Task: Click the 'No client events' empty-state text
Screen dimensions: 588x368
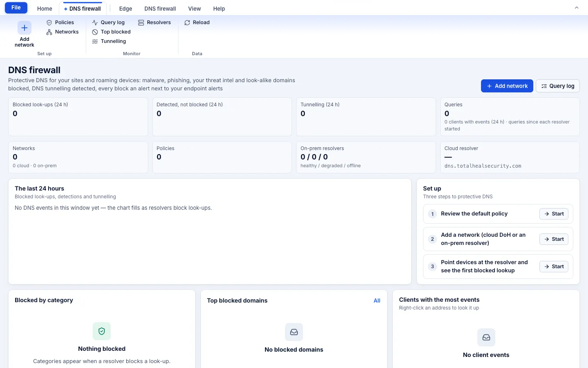Action: (486, 355)
